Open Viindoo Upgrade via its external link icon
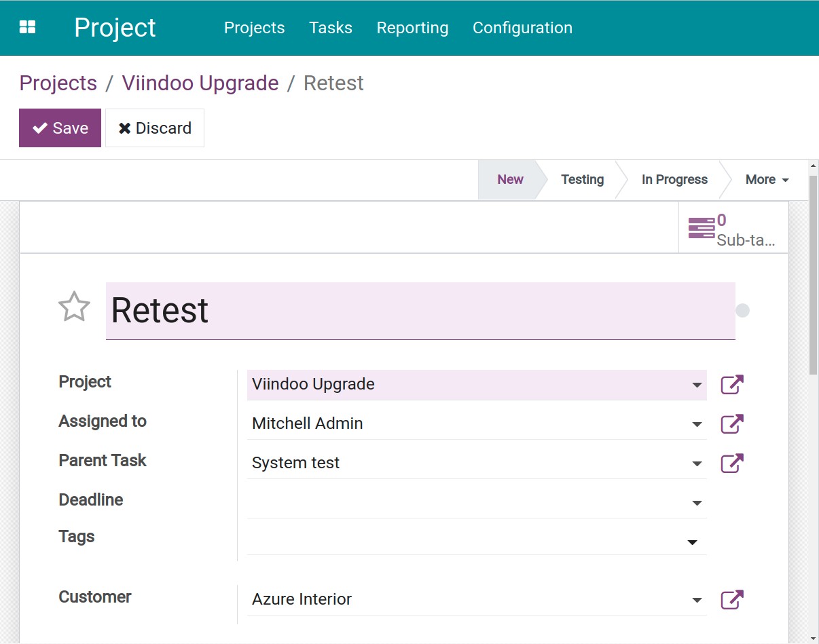This screenshot has height=644, width=819. [x=731, y=384]
